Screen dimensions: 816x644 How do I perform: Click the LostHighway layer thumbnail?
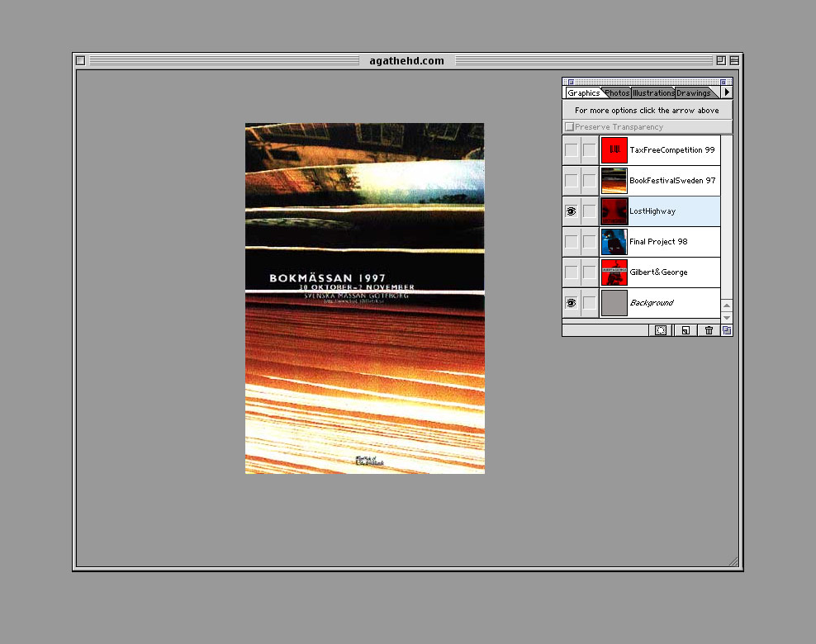click(x=614, y=211)
